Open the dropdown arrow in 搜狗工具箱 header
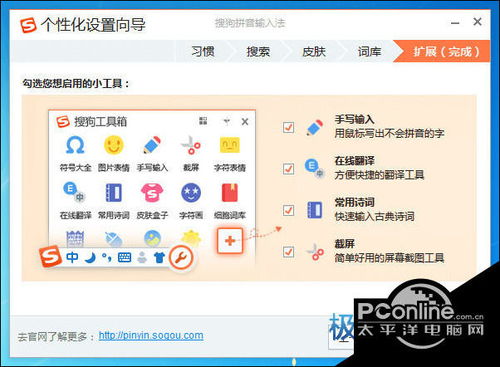The width and height of the screenshot is (500, 367). point(227,121)
